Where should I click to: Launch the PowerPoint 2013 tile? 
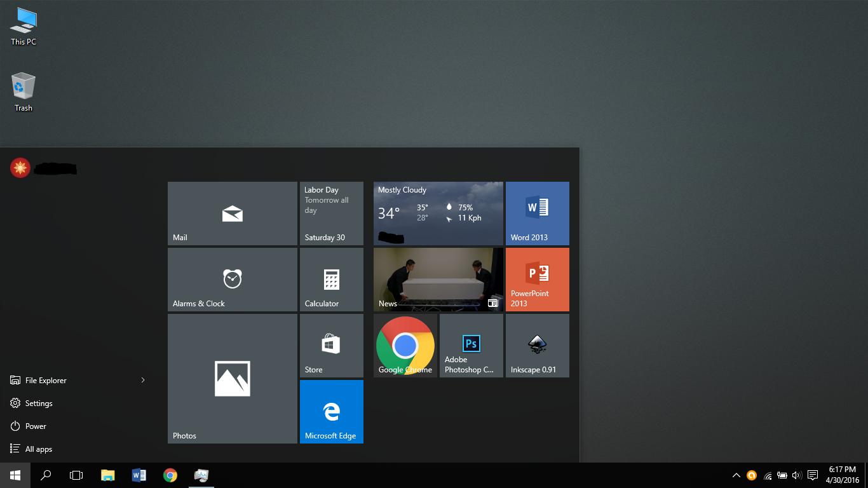pos(538,280)
